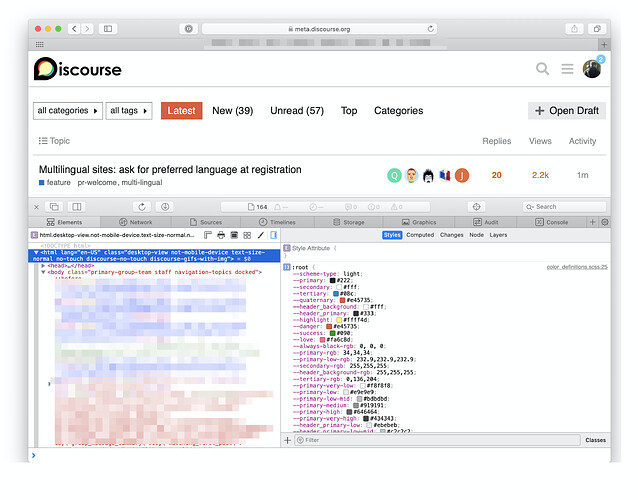
Task: Go back in Safari
Action: (74, 28)
